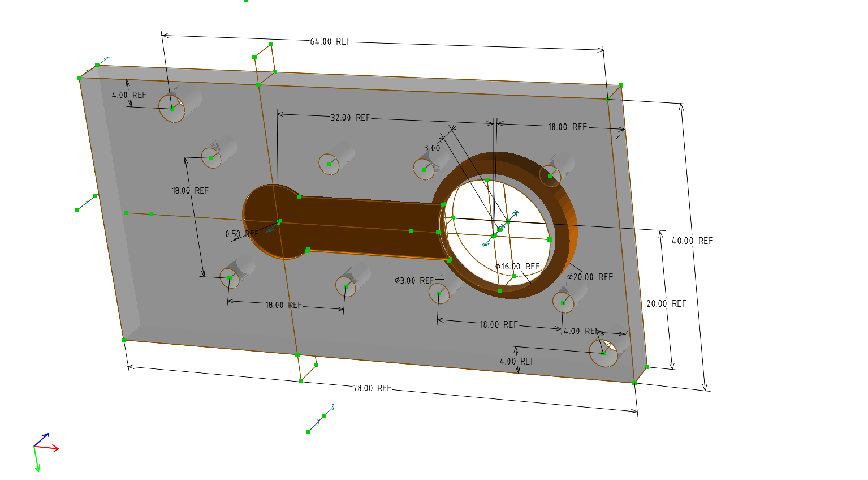Click the ø3.00 REF hole diameter label
This screenshot has height=480, width=868.
point(414,281)
